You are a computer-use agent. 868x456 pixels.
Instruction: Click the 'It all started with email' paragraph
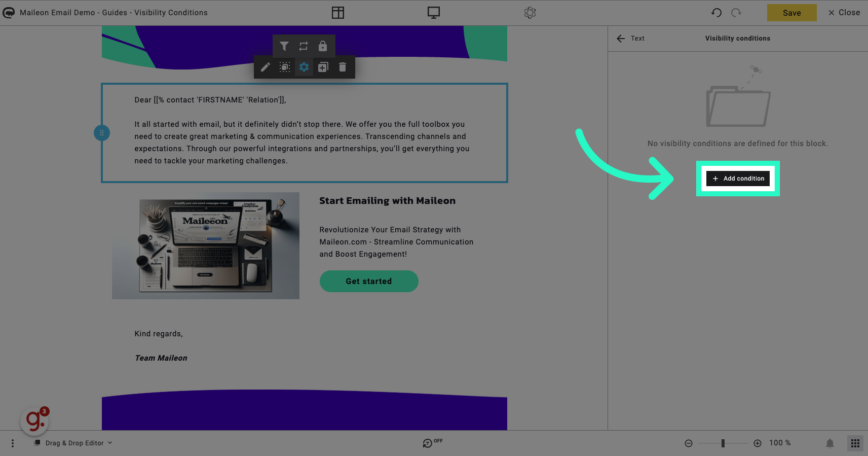(302, 143)
